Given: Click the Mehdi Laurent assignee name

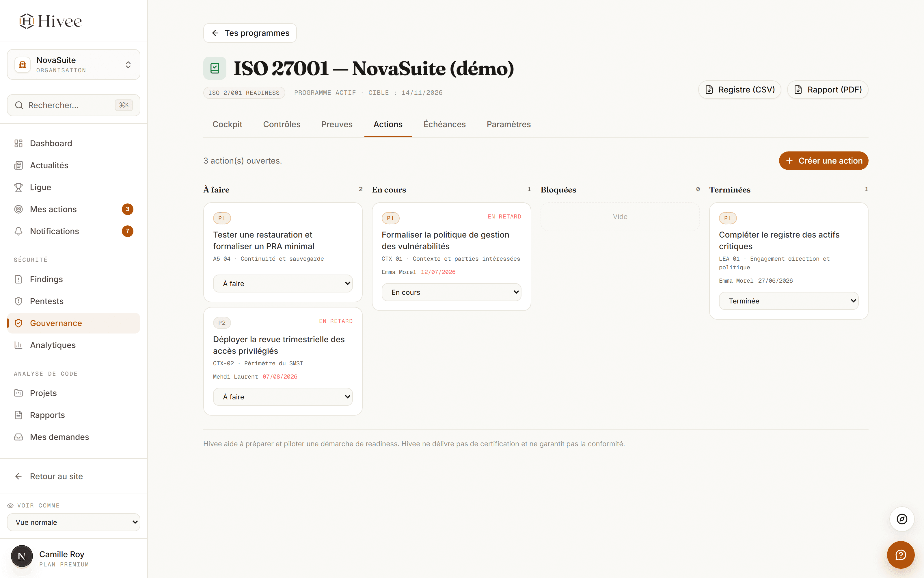Looking at the screenshot, I should 235,377.
